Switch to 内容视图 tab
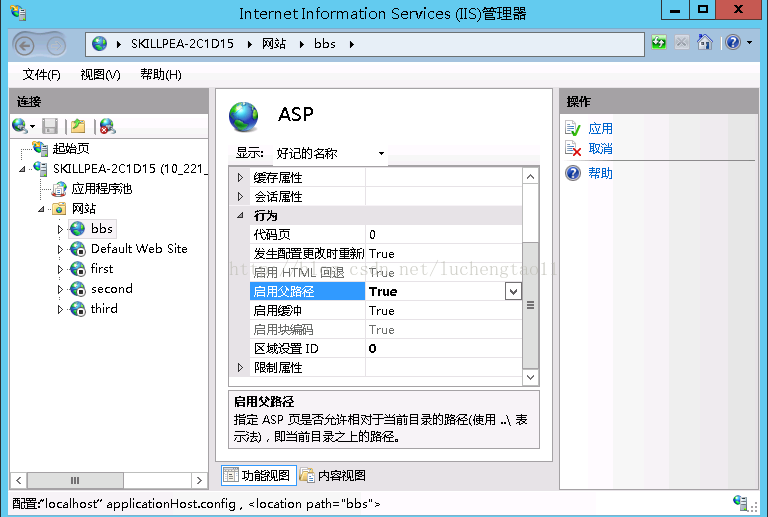768x517 pixels. [x=333, y=475]
